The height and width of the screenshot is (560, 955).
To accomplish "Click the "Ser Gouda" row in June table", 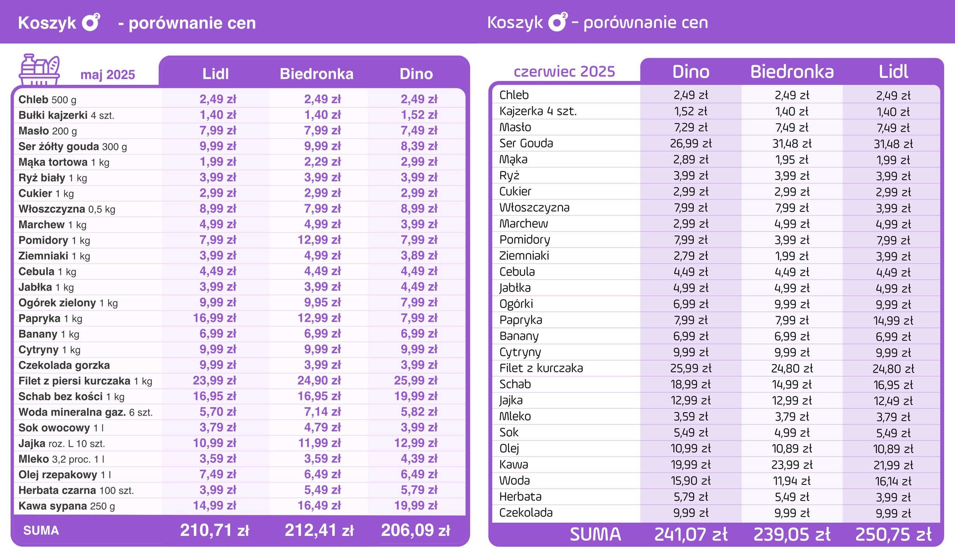I will coord(526,143).
